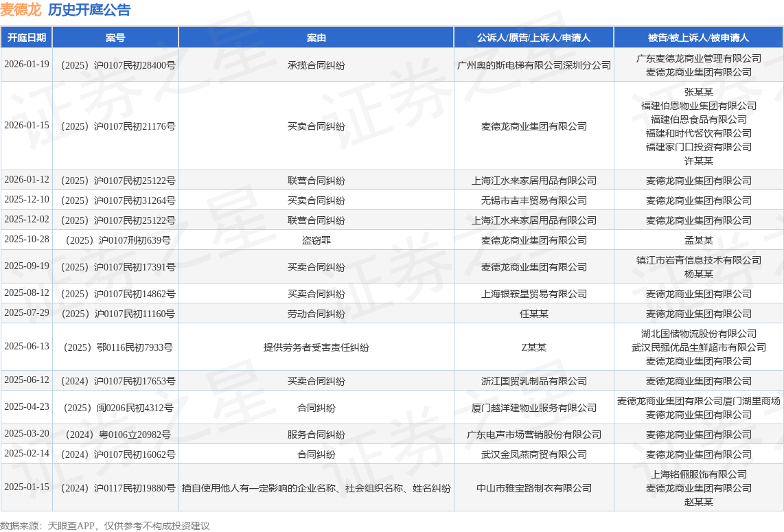Screen dimensions: 784x532
Task: Click 厦门越洋建物业服务有限公司
Action: click(x=533, y=408)
